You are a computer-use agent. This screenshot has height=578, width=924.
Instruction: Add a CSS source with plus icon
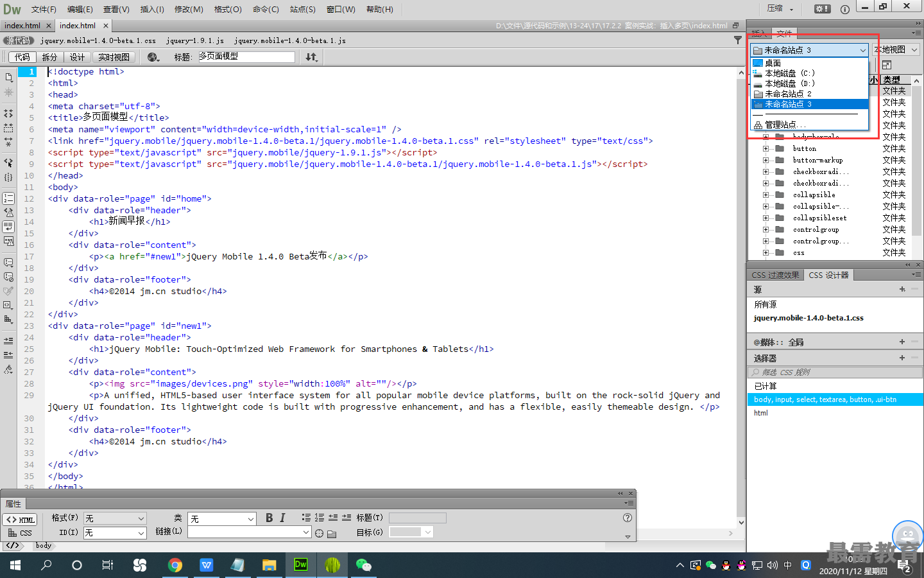(902, 290)
